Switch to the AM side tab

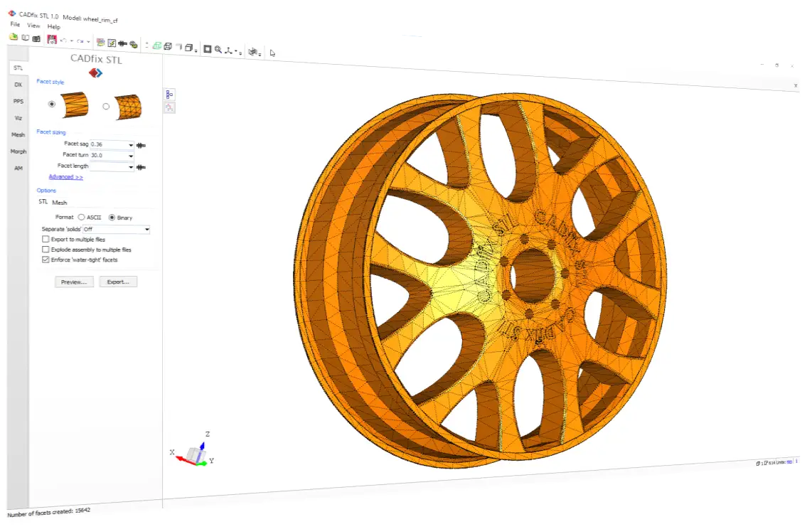click(18, 169)
